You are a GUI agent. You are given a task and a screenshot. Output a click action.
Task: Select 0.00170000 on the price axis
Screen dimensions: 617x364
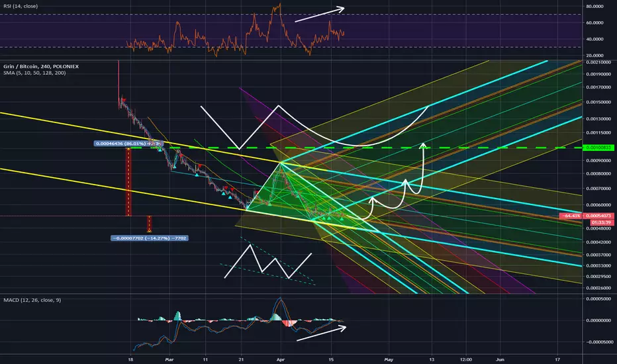point(598,87)
